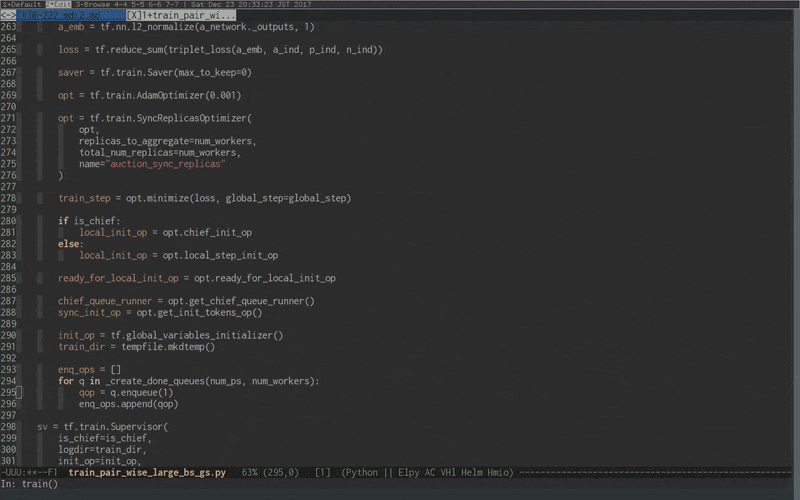Click the train_step = opt.minimize line
Screen dimensions: 800x500
(205, 198)
